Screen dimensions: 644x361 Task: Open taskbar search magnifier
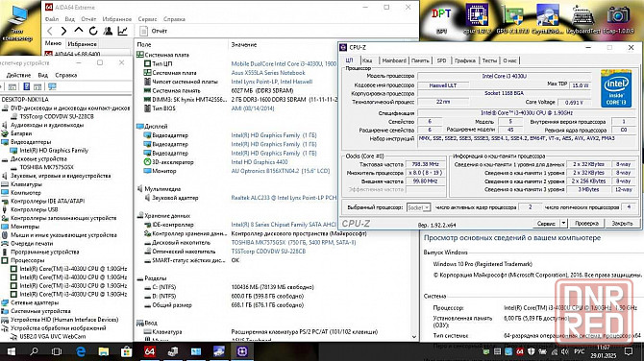pyautogui.click(x=34, y=351)
